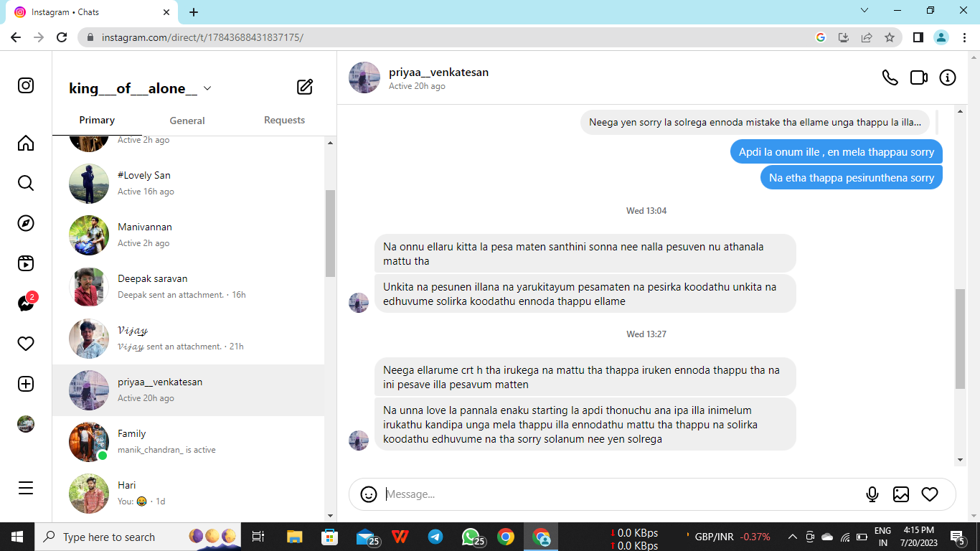Send a heart using the like icon
This screenshot has height=551, width=980.
click(930, 494)
